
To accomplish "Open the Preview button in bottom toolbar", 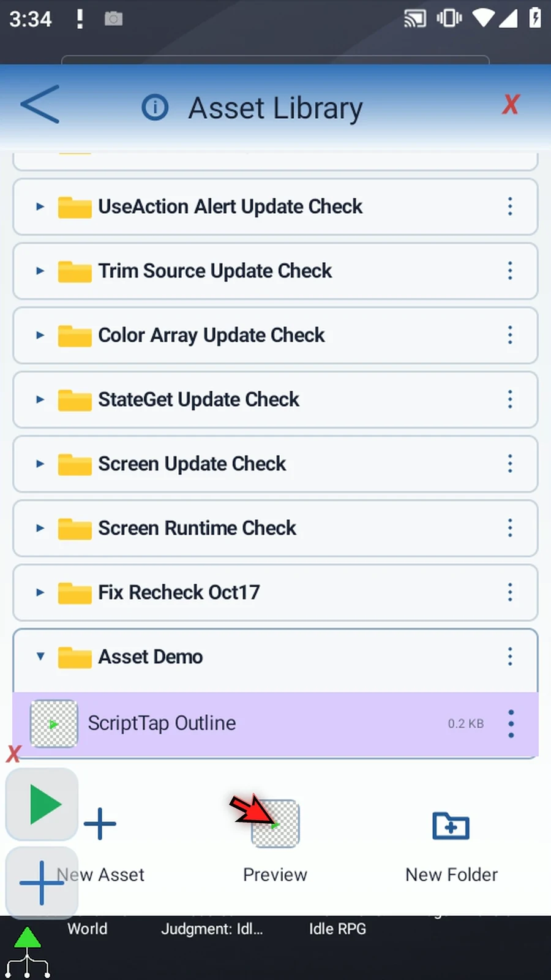I will [x=275, y=842].
